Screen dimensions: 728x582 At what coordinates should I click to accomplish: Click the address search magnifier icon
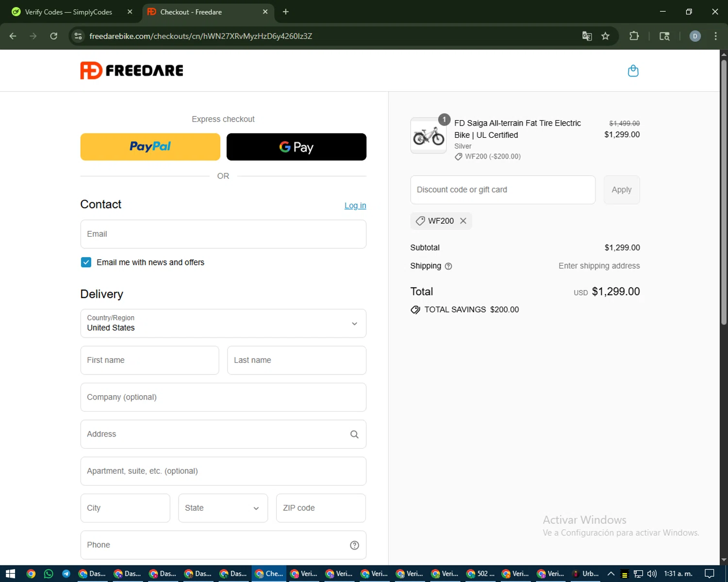pos(354,434)
